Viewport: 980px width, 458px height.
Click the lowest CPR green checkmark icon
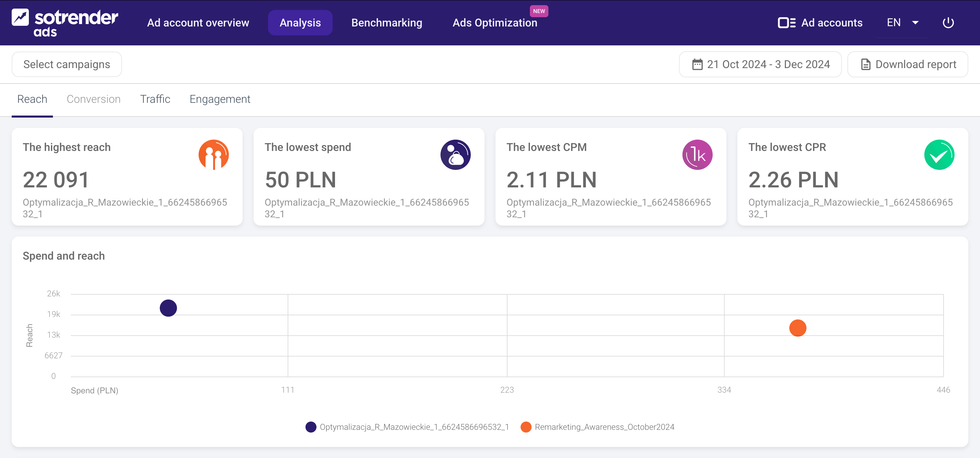[939, 155]
